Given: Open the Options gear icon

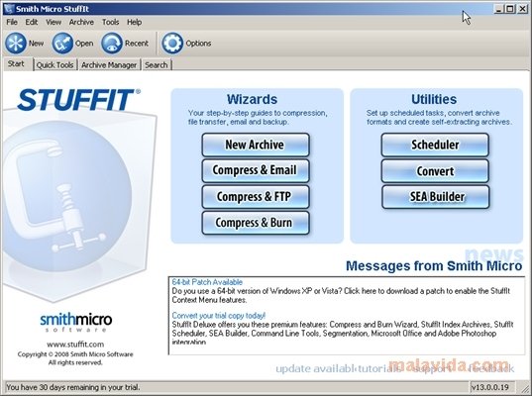Looking at the screenshot, I should pos(172,43).
